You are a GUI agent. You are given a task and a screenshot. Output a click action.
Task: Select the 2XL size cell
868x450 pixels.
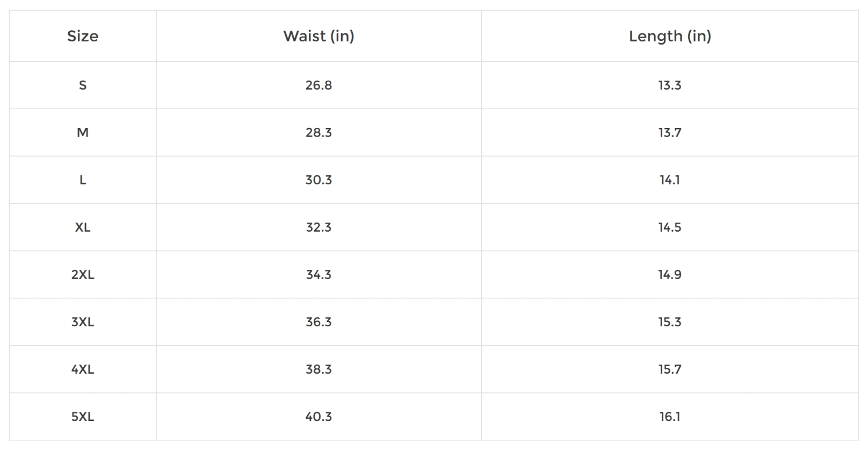pyautogui.click(x=83, y=274)
